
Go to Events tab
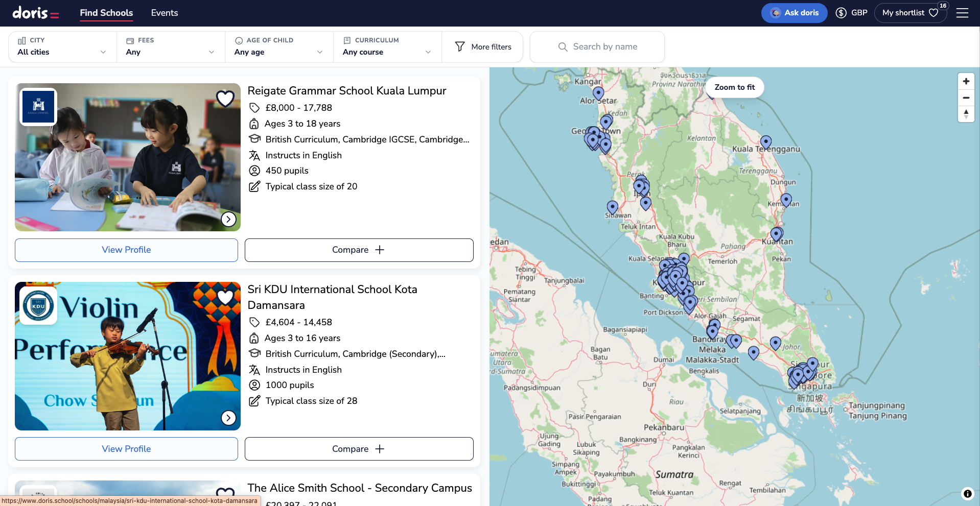coord(165,13)
